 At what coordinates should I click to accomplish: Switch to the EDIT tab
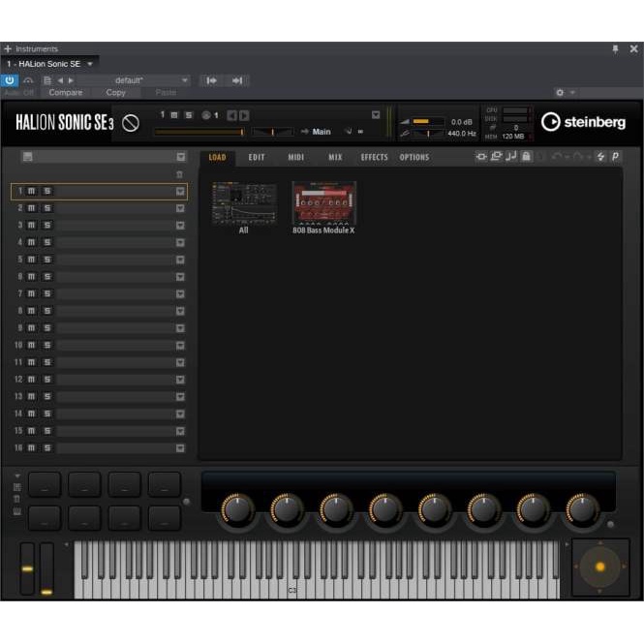pyautogui.click(x=257, y=157)
